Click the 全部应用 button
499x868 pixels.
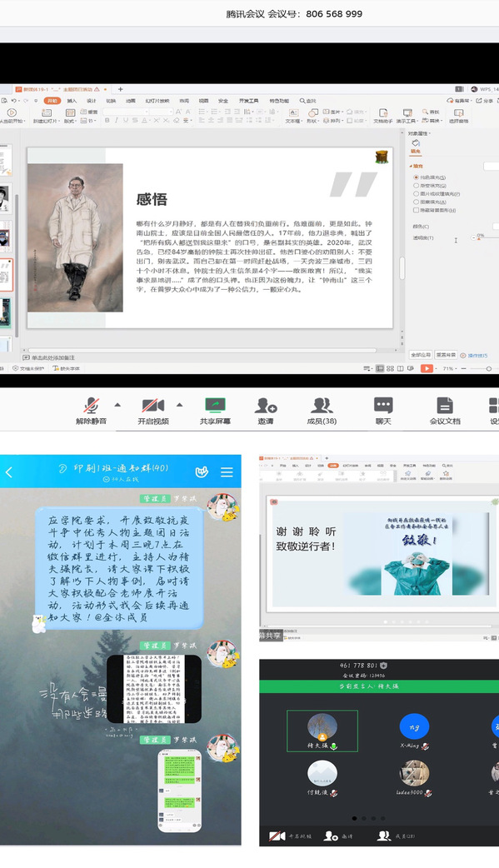[x=421, y=355]
